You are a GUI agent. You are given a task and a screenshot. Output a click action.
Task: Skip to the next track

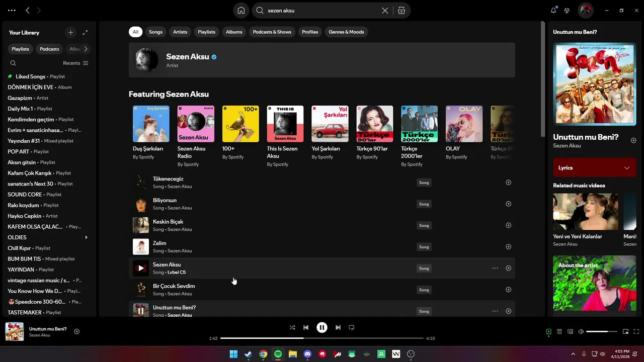[x=338, y=327]
